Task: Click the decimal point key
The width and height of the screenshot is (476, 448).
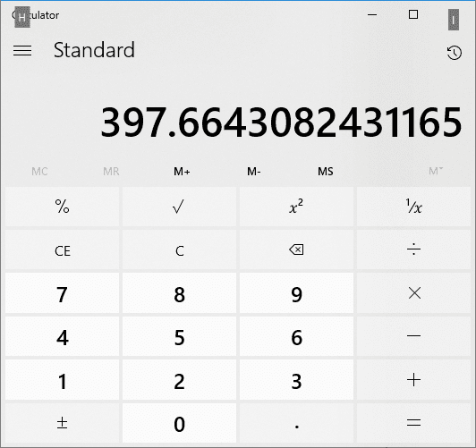Action: tap(296, 423)
